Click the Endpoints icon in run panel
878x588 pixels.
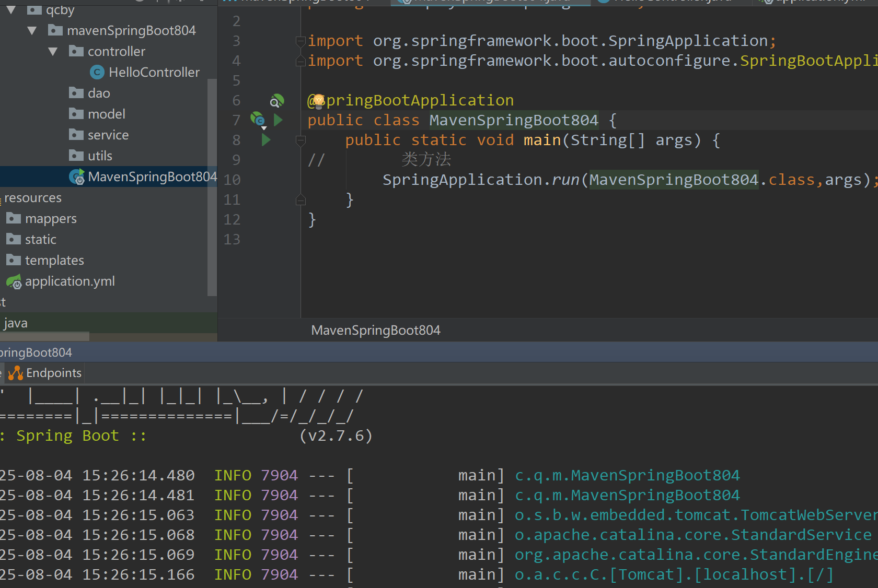pyautogui.click(x=16, y=373)
